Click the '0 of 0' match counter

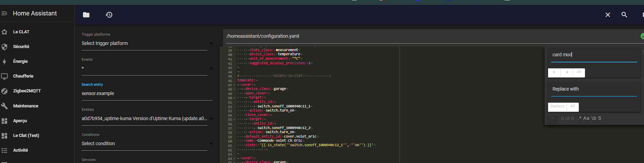(568, 118)
